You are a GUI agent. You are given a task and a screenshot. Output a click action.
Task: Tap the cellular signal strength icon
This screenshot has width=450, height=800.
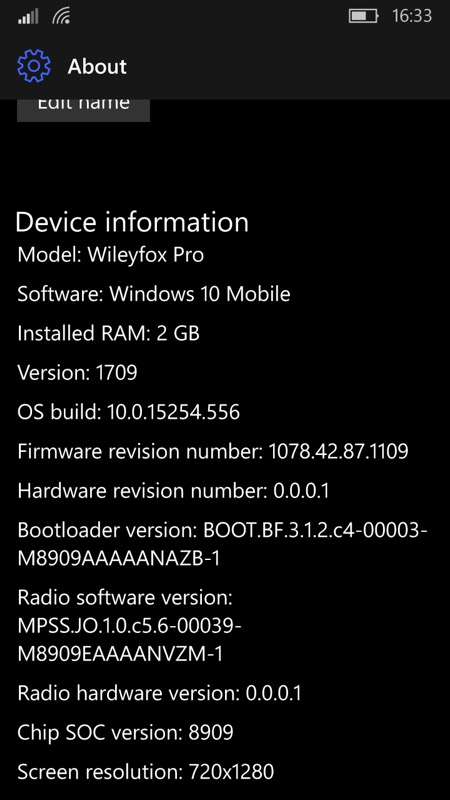28,17
